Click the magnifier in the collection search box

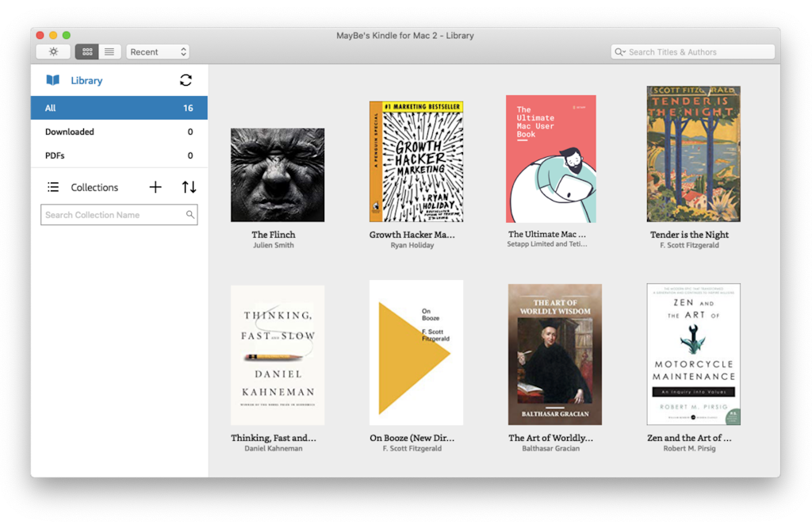[190, 214]
